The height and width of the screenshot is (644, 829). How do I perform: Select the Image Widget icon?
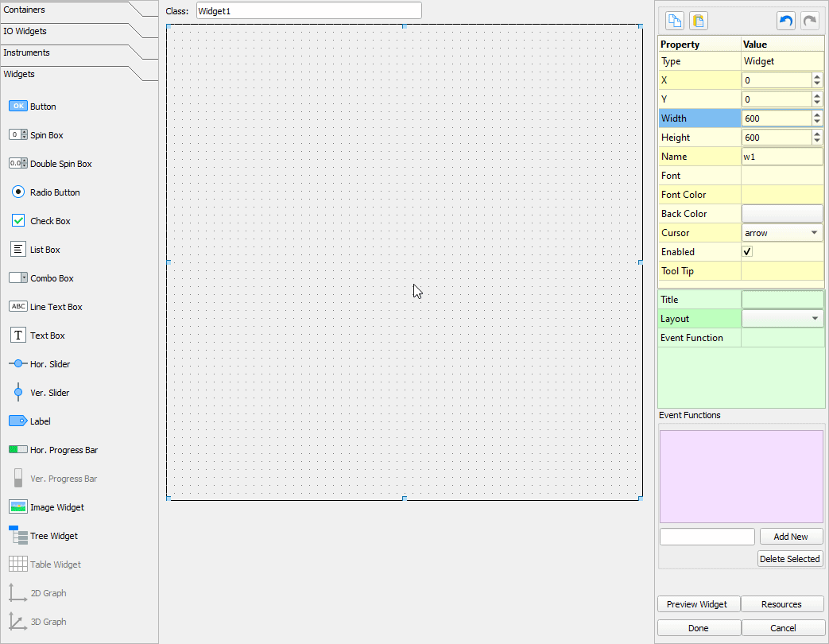coord(18,507)
